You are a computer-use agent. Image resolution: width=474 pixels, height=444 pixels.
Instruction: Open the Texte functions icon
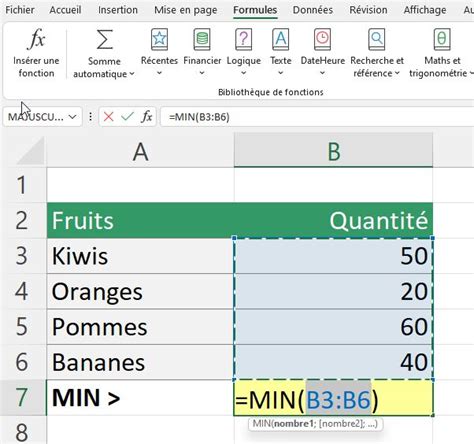point(281,39)
